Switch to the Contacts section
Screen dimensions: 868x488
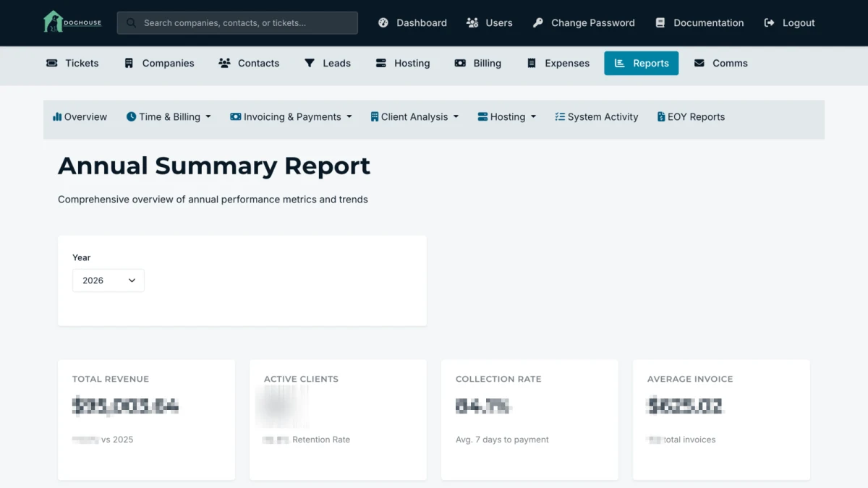pos(249,63)
